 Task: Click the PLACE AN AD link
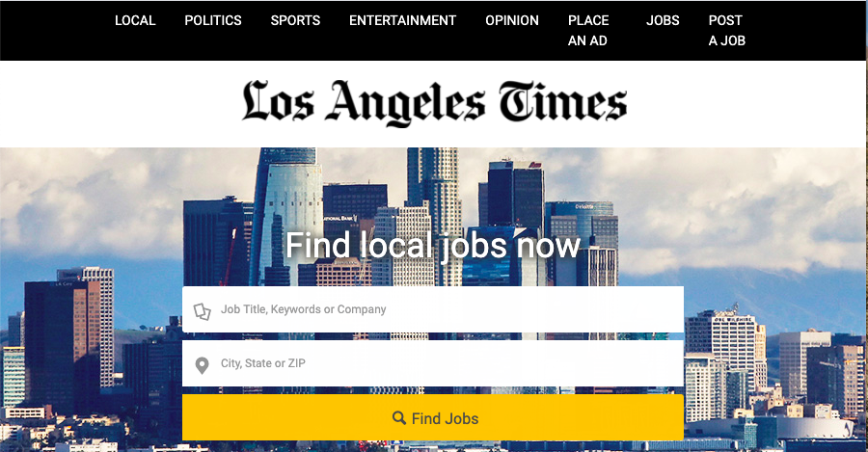[x=588, y=31]
